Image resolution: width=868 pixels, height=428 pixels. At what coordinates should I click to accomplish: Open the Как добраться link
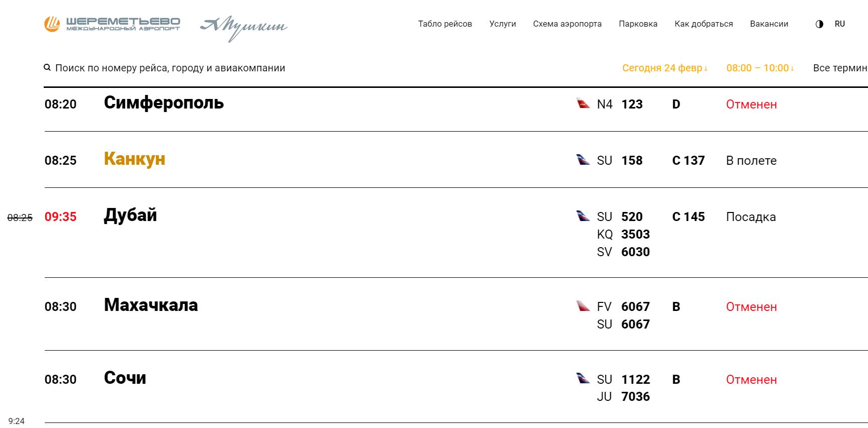coord(704,24)
